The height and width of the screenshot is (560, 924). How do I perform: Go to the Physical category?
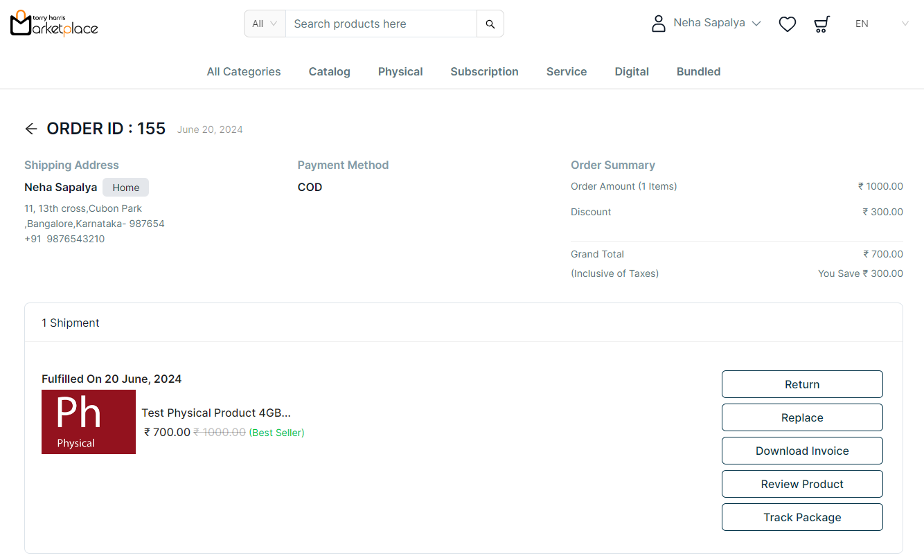tap(400, 71)
